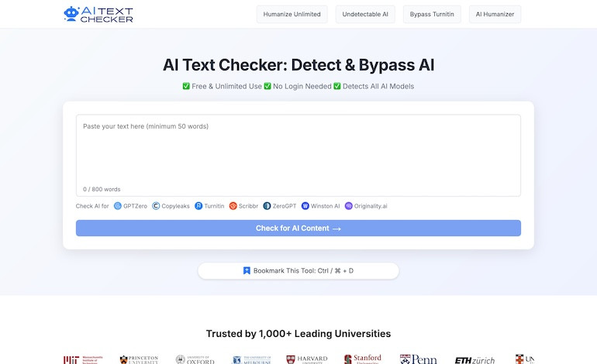Click the GPTZero label text
This screenshot has height=364, width=597.
tap(135, 206)
